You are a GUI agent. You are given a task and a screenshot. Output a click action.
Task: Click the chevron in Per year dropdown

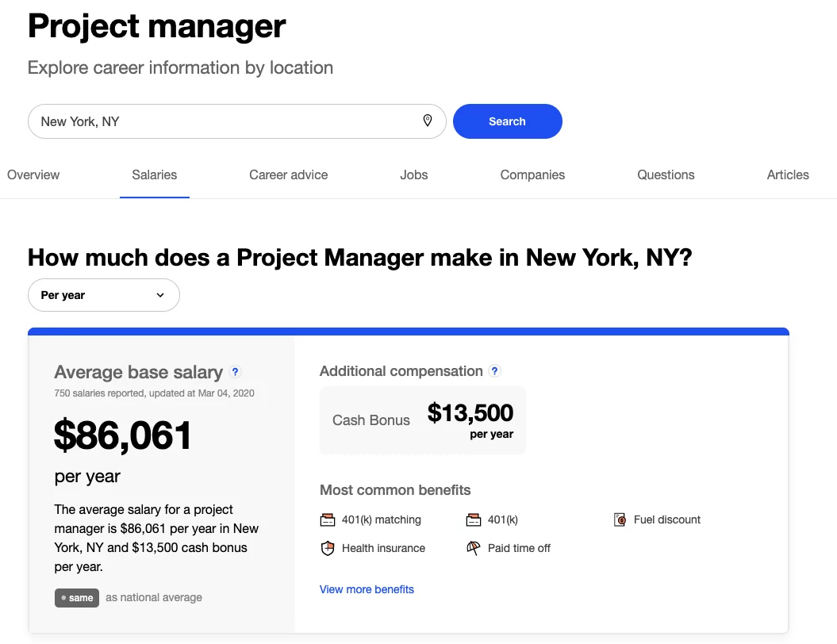pyautogui.click(x=160, y=295)
